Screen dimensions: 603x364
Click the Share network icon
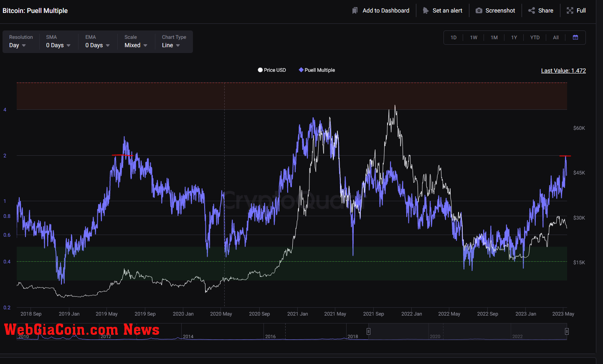(x=532, y=10)
